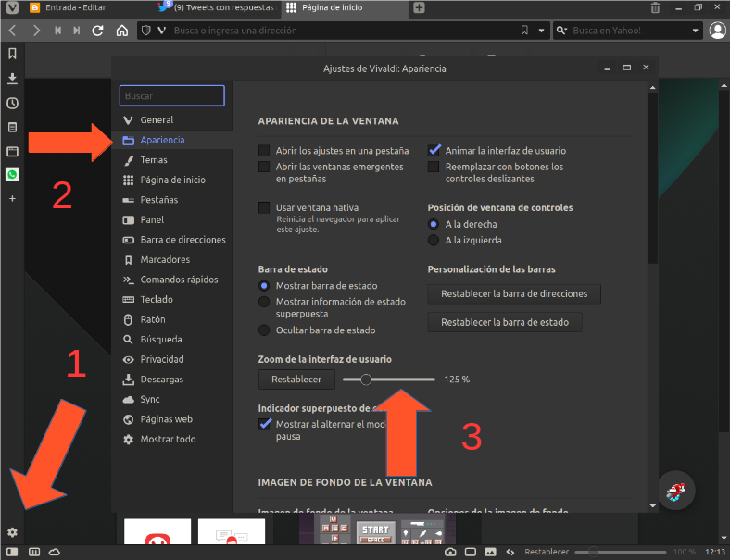Screen dimensions: 730x560
Task: Open the user profile avatar
Action: (717, 31)
